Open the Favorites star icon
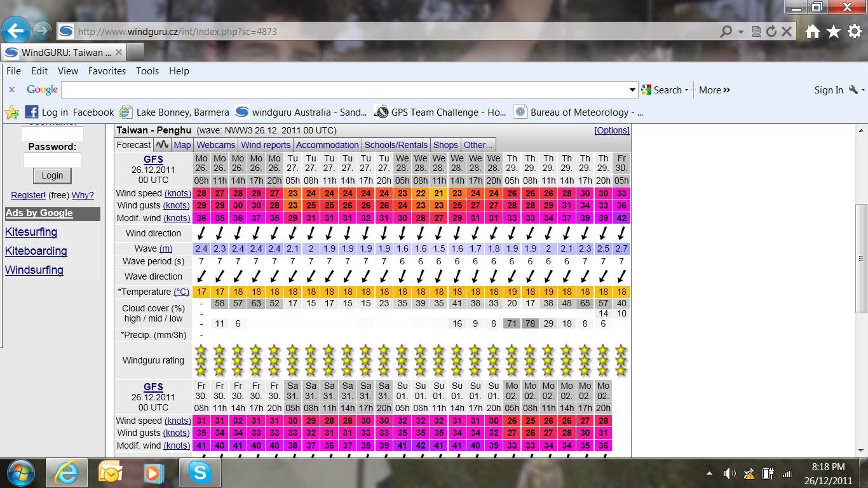 click(834, 32)
